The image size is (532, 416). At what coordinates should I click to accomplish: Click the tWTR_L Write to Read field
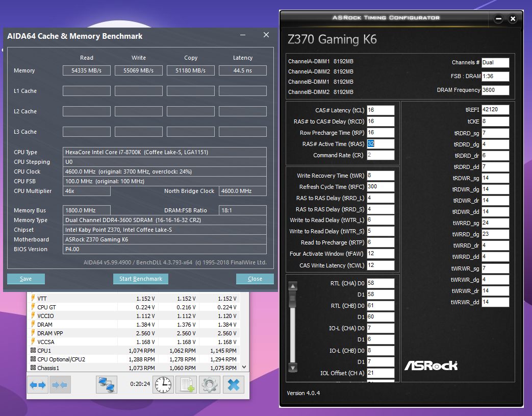[381, 220]
